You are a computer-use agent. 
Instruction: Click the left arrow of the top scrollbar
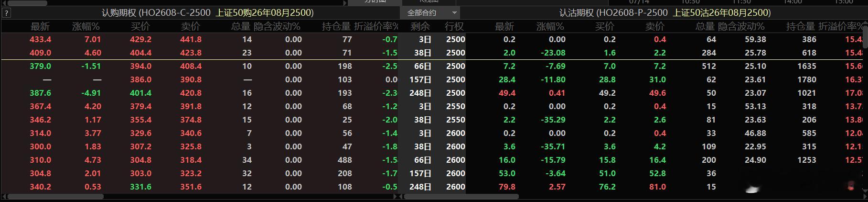click(x=4, y=3)
